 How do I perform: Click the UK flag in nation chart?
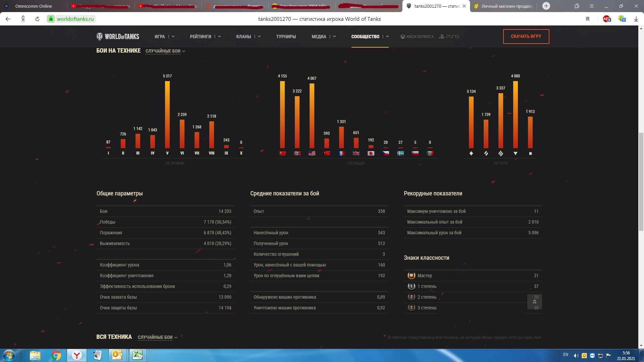tap(356, 153)
